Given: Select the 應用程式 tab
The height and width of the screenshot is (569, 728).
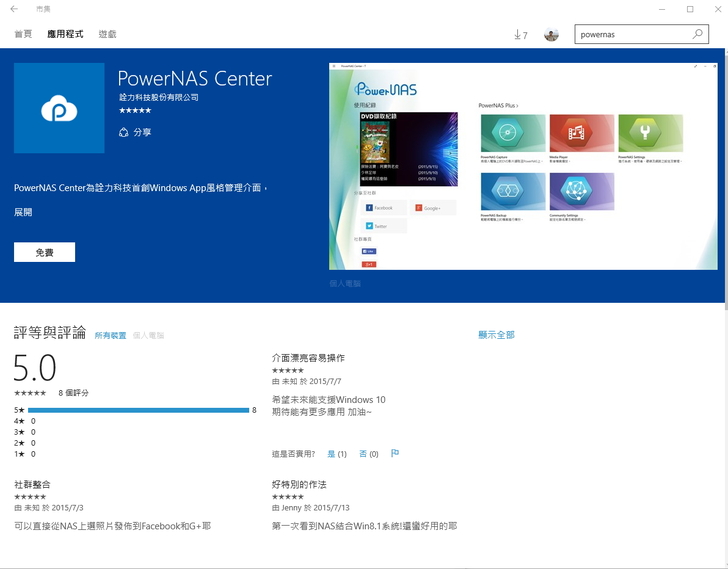Looking at the screenshot, I should (x=65, y=35).
